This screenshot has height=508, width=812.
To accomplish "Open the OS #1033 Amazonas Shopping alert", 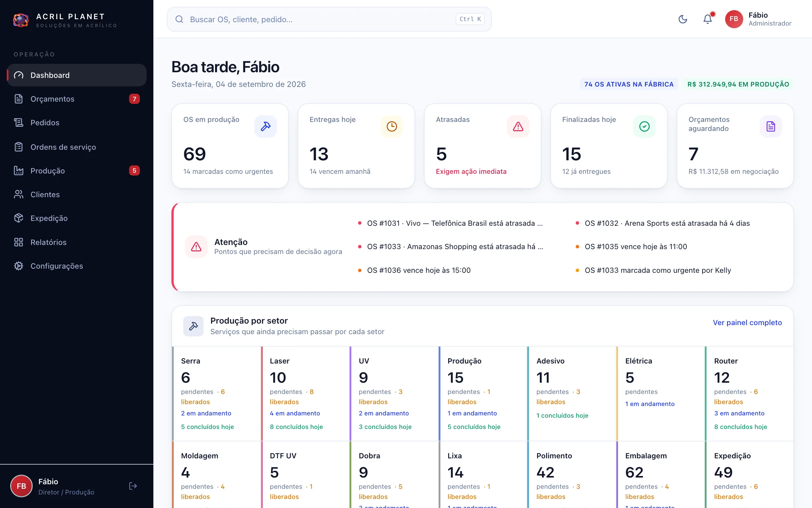I will 455,246.
